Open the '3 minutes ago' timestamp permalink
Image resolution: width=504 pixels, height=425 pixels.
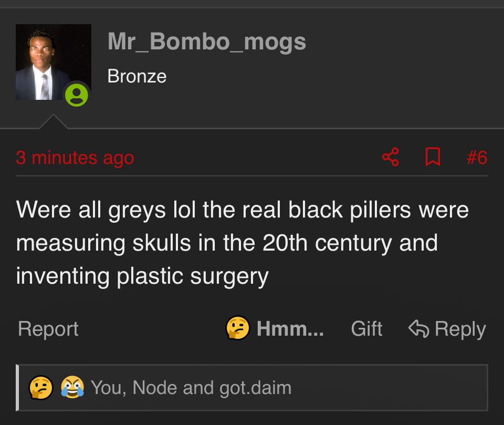point(75,158)
